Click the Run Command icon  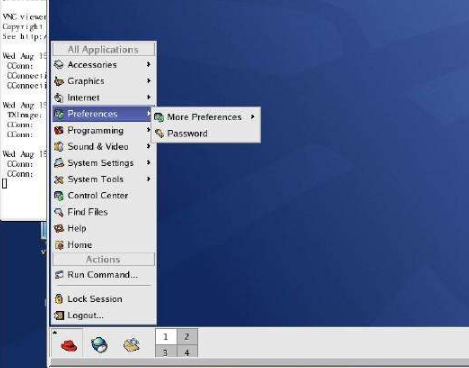coord(59,275)
